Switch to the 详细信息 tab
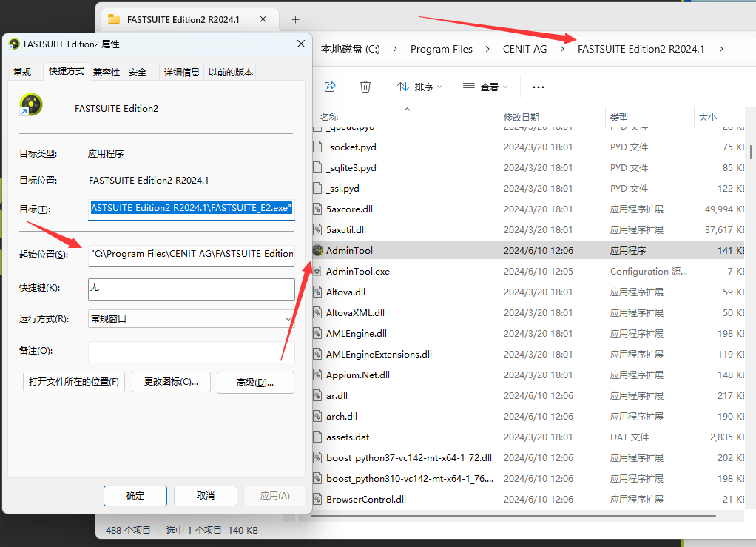The width and height of the screenshot is (756, 547). 181,72
